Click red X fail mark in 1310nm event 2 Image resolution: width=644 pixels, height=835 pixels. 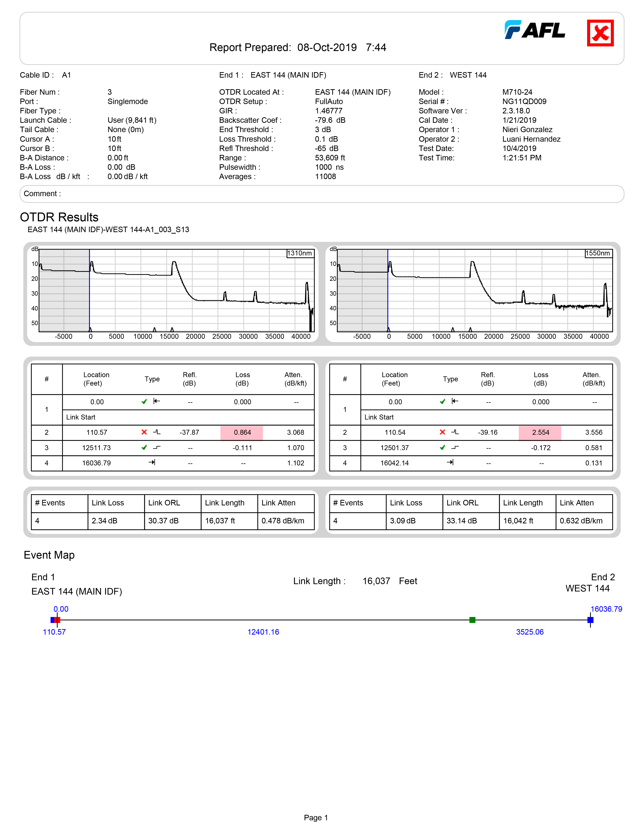(144, 432)
